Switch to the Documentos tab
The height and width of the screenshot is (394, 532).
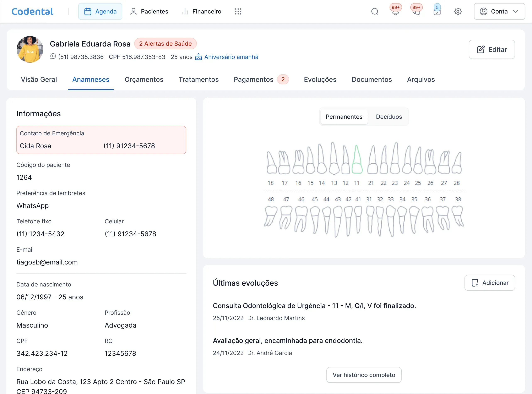[372, 80]
